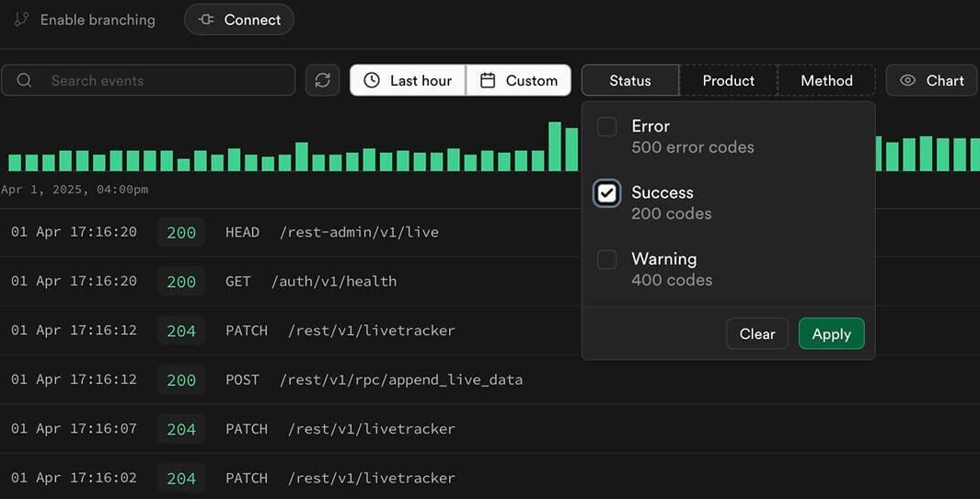Toggle chart visibility with the eye icon
This screenshot has width=980, height=499.
(x=907, y=80)
